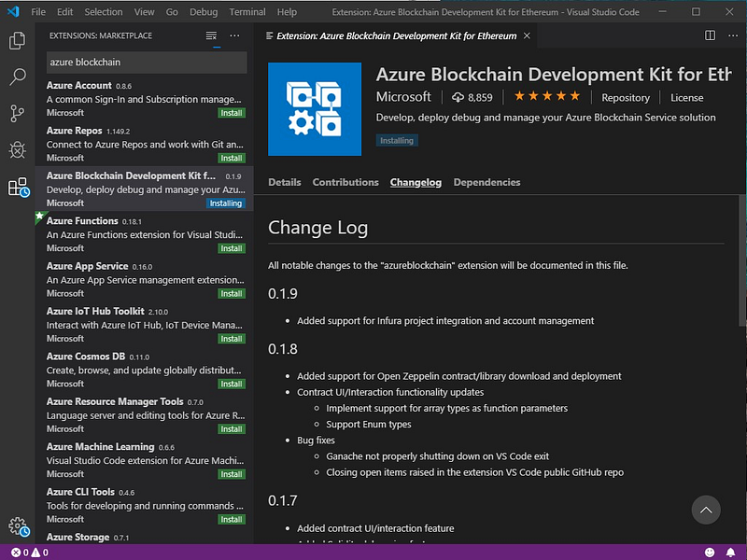This screenshot has width=747, height=560.
Task: Open the Terminal menu
Action: click(x=247, y=12)
